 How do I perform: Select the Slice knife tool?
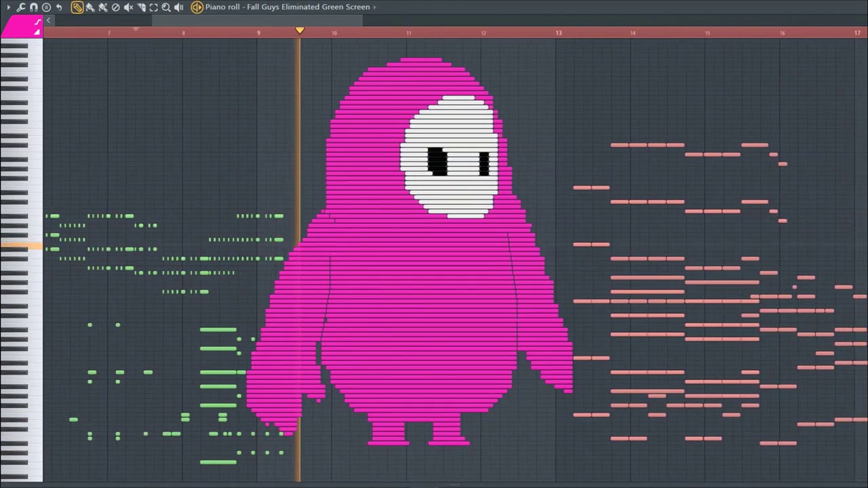(141, 7)
